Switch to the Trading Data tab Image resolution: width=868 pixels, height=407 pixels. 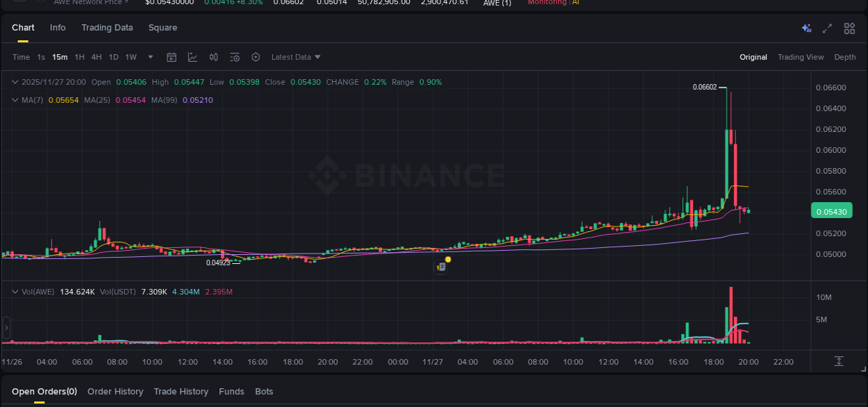click(x=107, y=27)
